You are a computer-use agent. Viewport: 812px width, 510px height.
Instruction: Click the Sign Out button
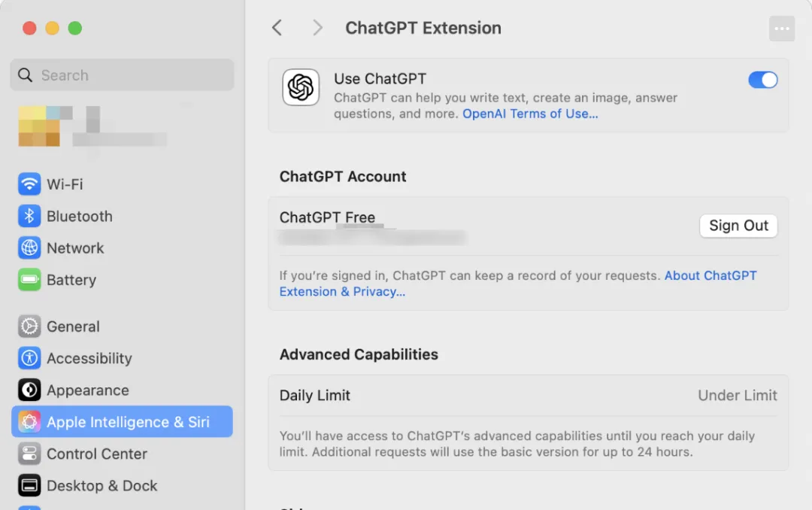click(x=738, y=226)
